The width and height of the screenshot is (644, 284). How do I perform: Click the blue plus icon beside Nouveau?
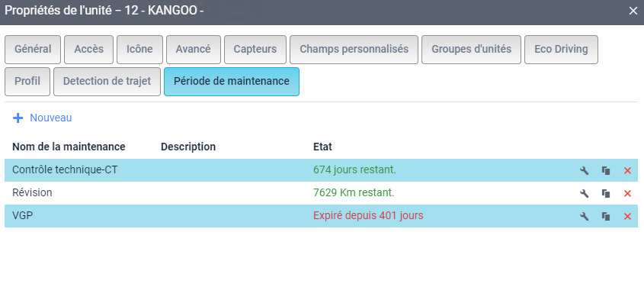18,118
